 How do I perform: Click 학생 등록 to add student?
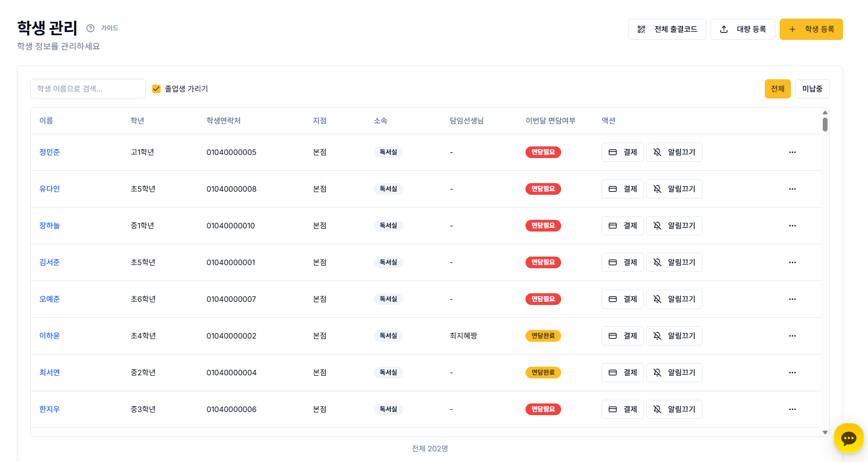tap(811, 29)
